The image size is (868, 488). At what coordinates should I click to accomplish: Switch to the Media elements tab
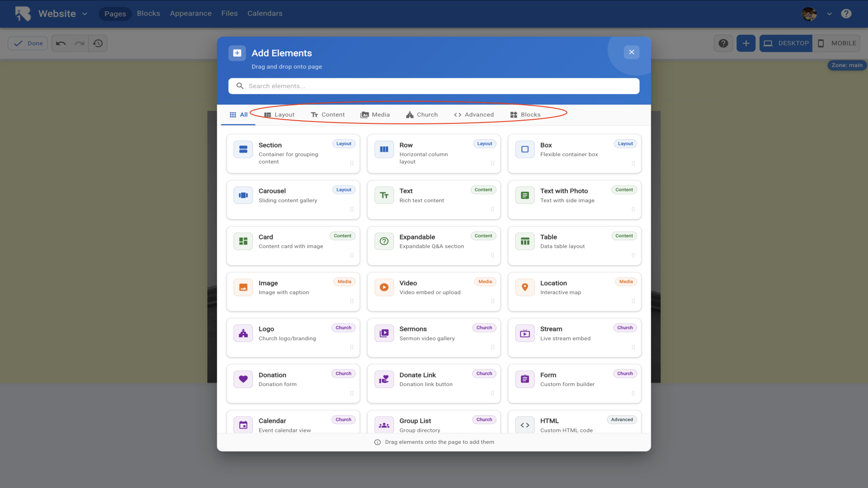375,115
